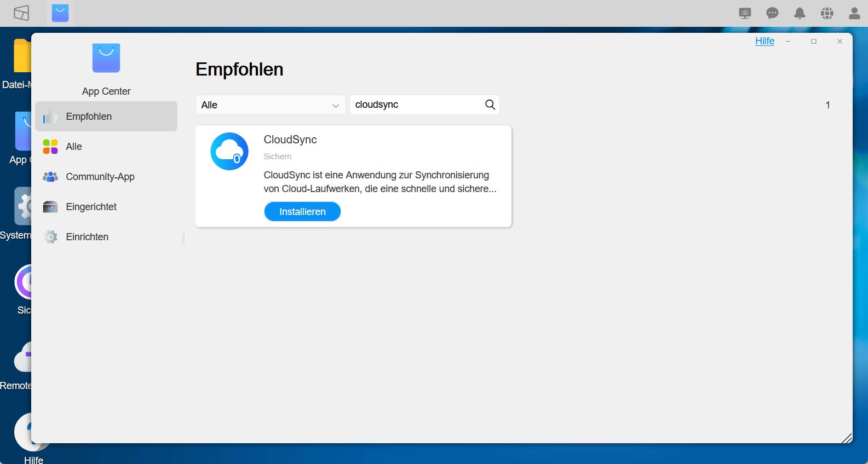Click the App Center shopping bag logo
This screenshot has width=868, height=464.
click(106, 58)
